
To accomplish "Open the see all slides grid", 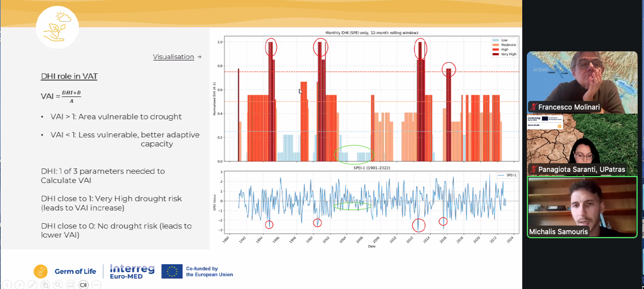I will (45, 284).
